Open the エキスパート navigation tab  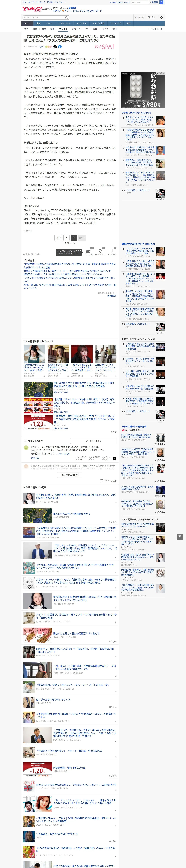pos(64,24)
